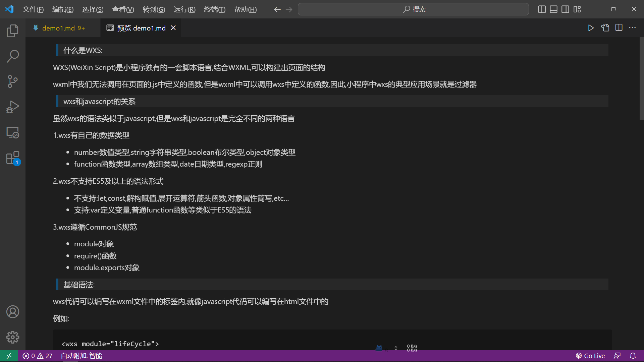This screenshot has width=644, height=362.
Task: Open Run and Debug view
Action: click(13, 107)
